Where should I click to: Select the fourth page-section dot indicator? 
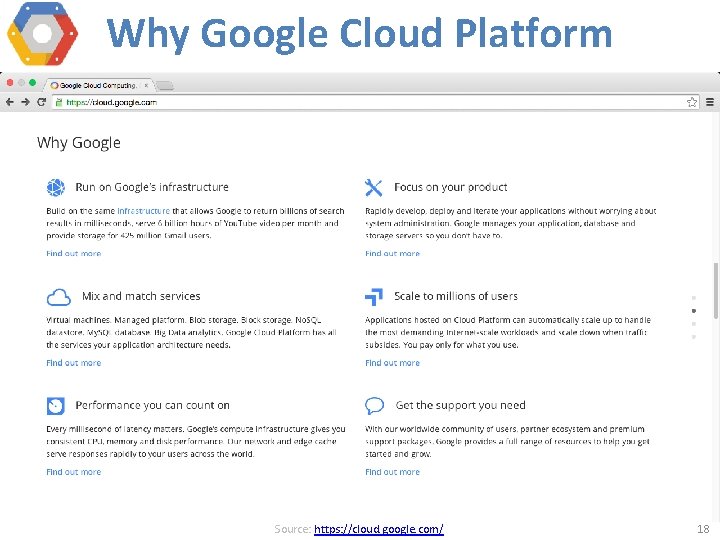click(694, 337)
